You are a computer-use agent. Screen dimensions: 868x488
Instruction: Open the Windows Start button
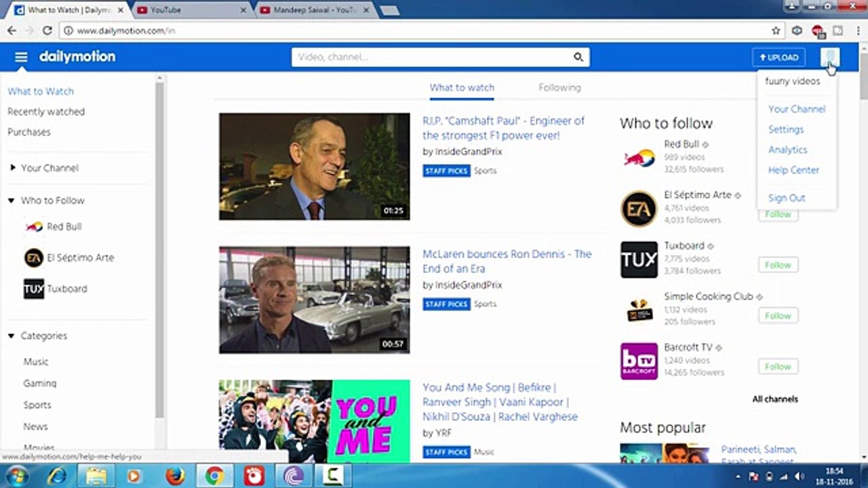click(x=16, y=476)
